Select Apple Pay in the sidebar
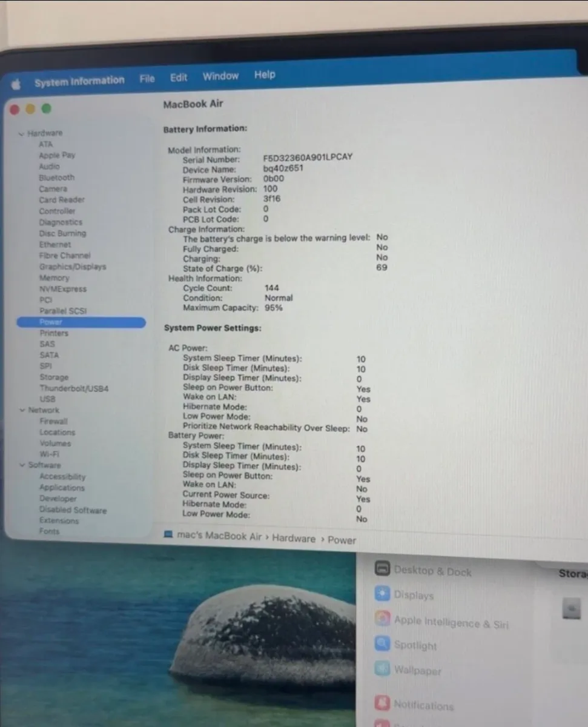The height and width of the screenshot is (727, 588). click(57, 155)
